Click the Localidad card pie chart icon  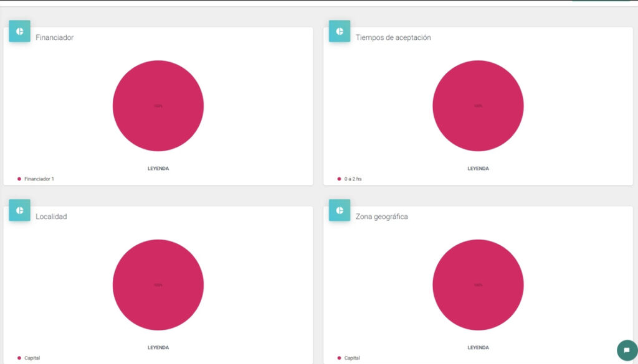click(19, 210)
